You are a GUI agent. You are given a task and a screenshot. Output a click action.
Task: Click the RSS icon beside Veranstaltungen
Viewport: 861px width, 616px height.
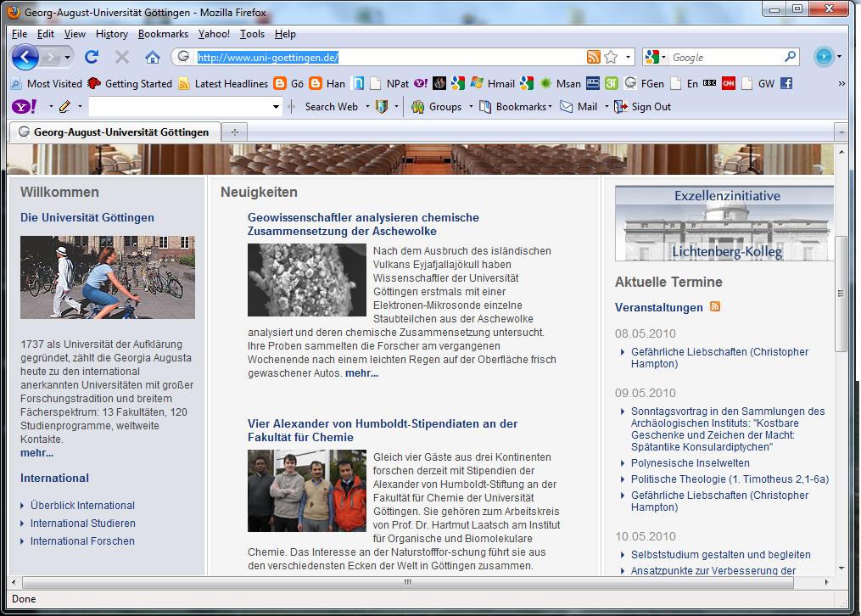[715, 306]
